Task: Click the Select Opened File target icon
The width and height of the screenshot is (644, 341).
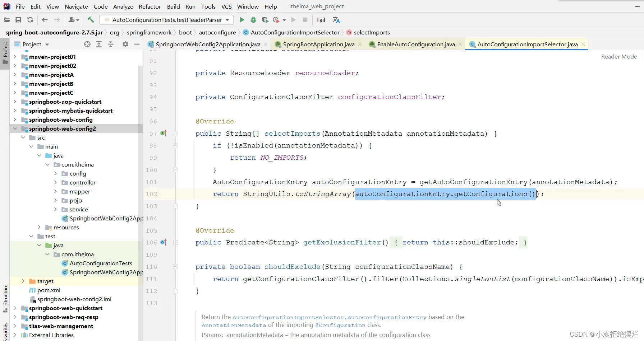Action: click(x=87, y=44)
